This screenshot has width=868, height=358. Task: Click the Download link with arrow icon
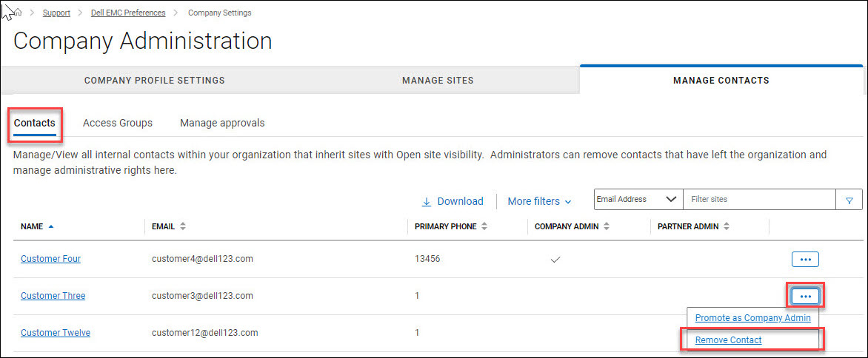click(x=452, y=201)
